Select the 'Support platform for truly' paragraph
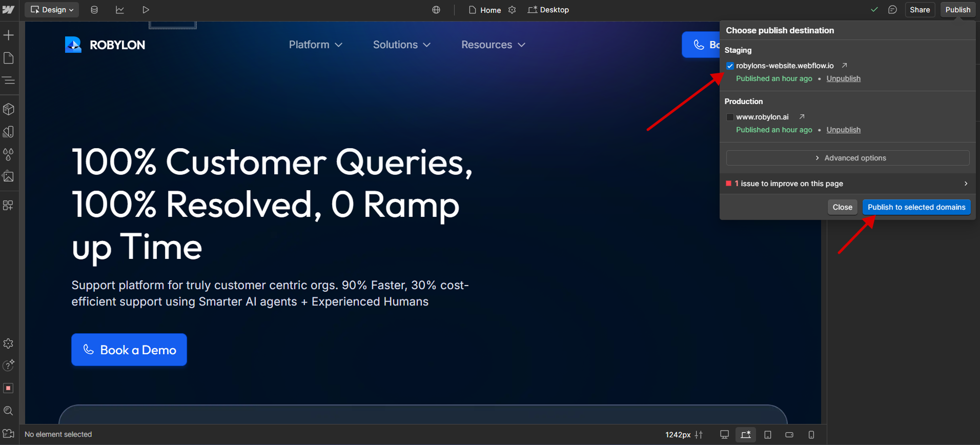Screen dimensions: 980x445 270,293
